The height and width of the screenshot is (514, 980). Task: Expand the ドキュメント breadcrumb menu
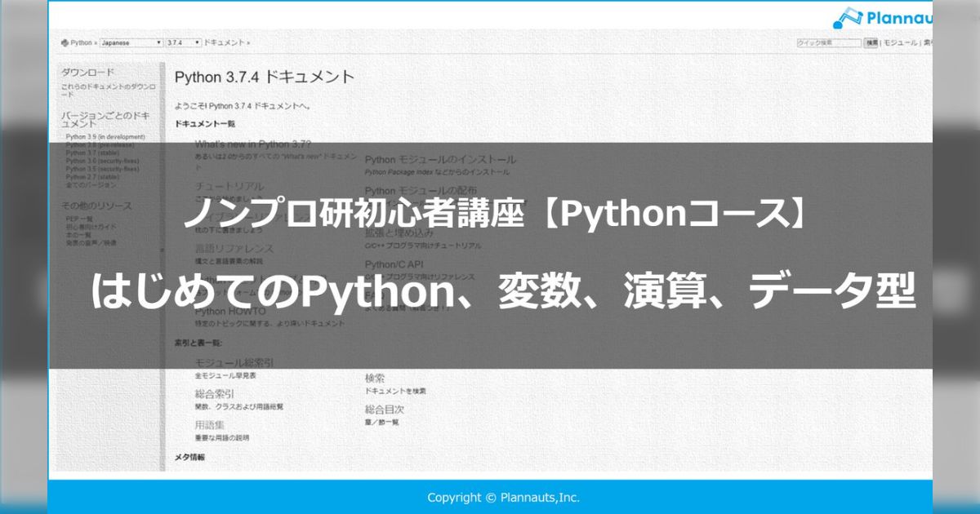pos(223,42)
